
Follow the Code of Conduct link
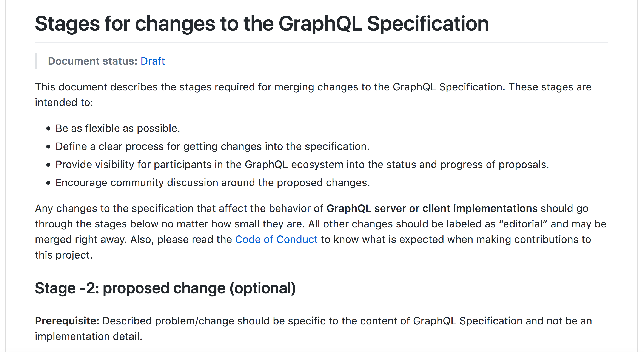(276, 240)
